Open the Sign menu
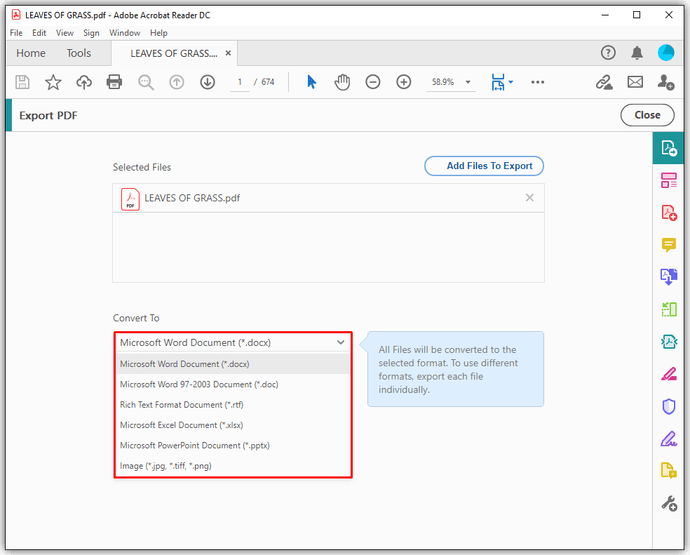The width and height of the screenshot is (690, 555). (91, 33)
